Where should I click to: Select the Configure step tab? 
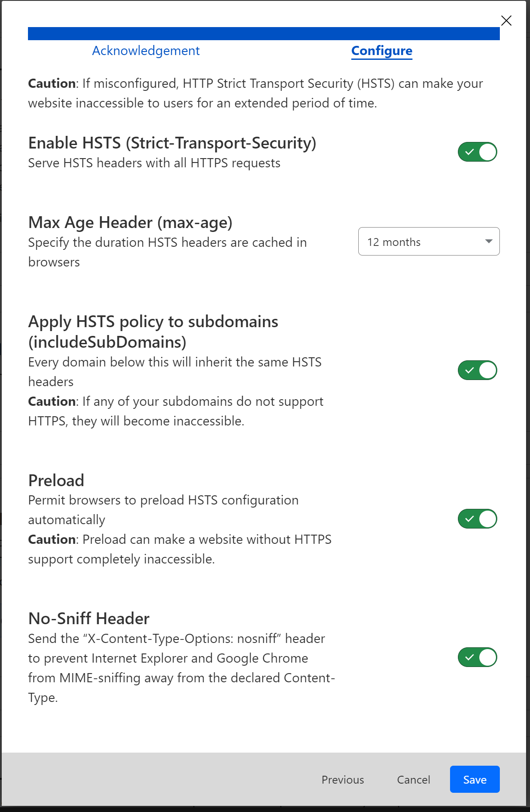coord(381,51)
